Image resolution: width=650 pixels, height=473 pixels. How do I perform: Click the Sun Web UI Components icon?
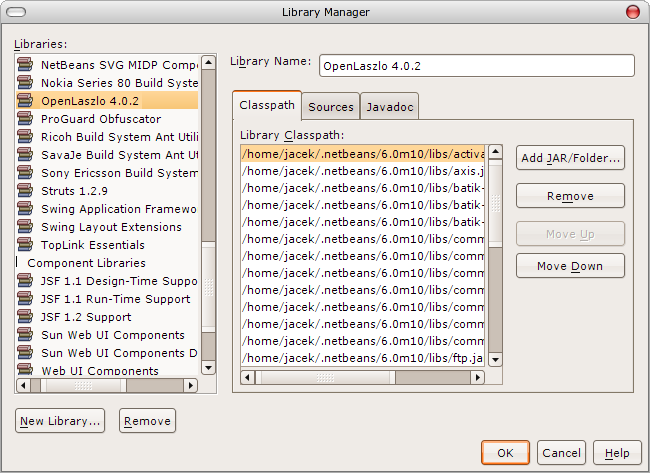point(25,335)
